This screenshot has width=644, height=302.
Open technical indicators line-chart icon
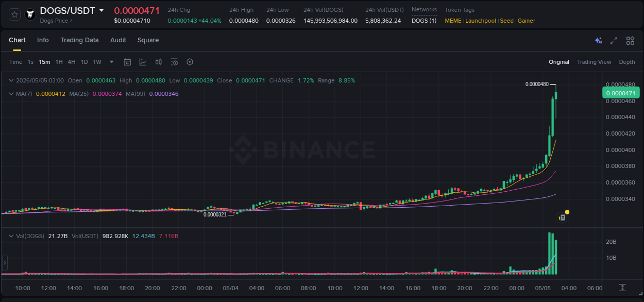point(143,62)
